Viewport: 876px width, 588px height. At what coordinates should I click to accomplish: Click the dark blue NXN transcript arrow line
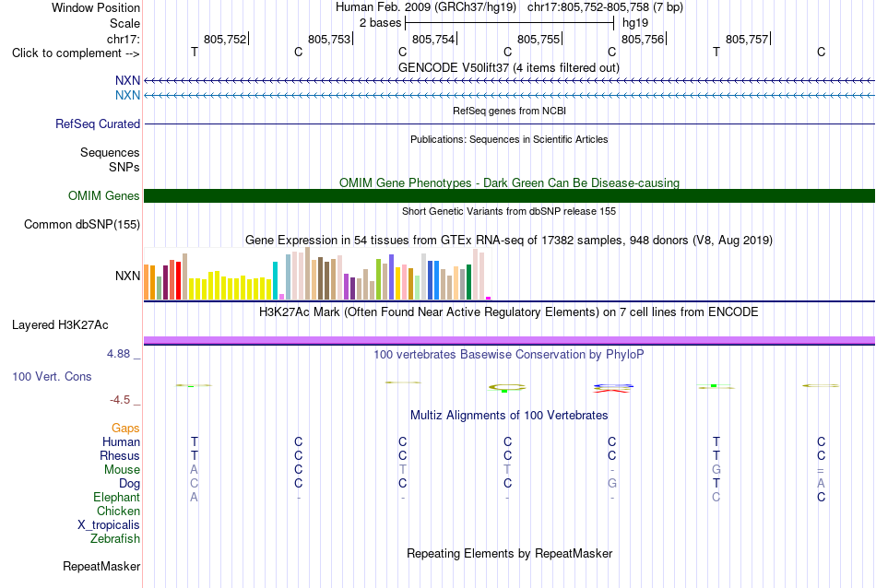tap(510, 81)
